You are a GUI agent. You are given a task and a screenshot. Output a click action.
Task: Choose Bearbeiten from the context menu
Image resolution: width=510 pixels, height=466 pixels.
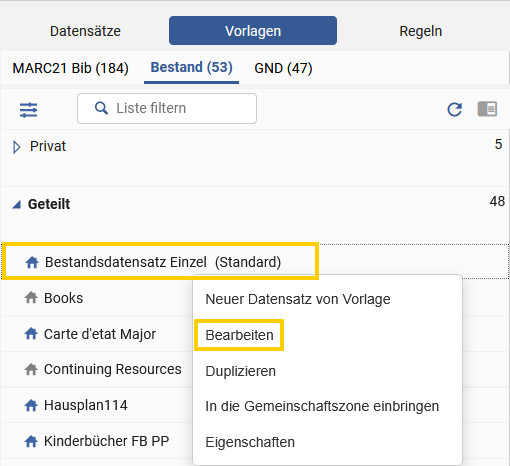239,335
